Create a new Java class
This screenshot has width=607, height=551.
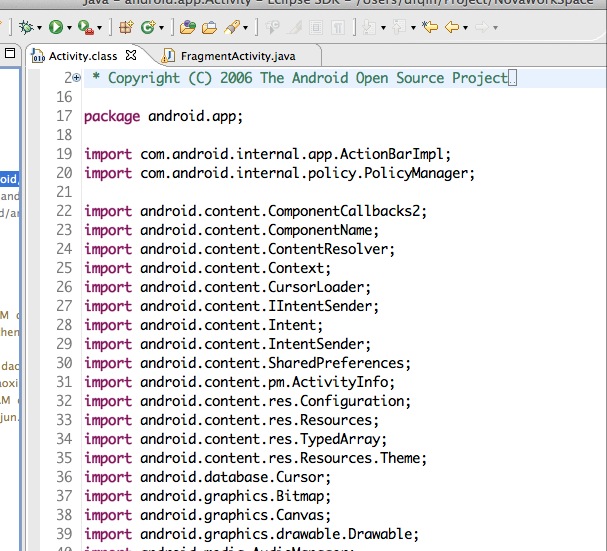(x=148, y=27)
